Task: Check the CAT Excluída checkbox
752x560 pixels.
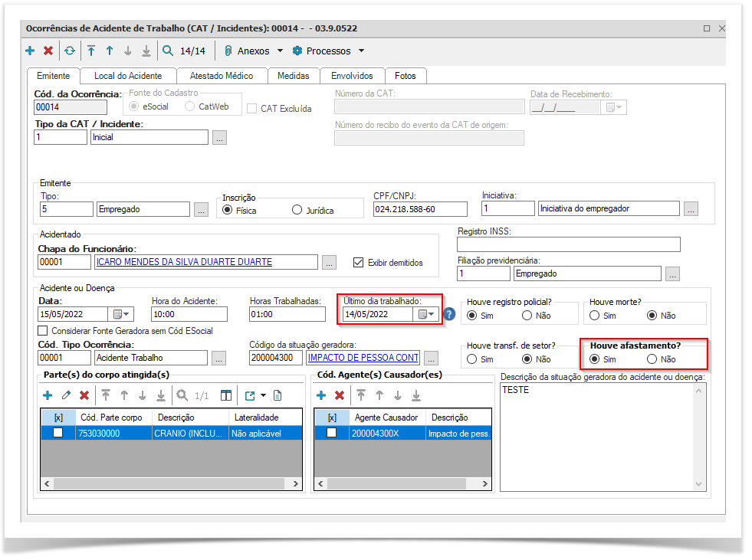Action: (x=251, y=109)
